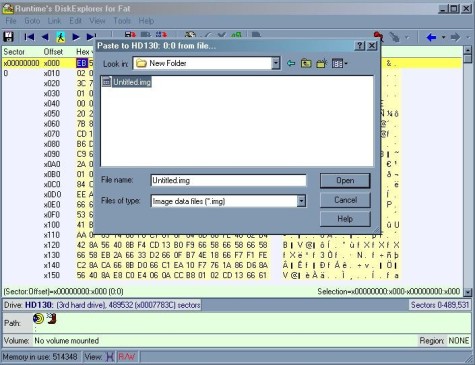Click the gray pin icon in toolbar
This screenshot has width=475, height=365.
394,37
